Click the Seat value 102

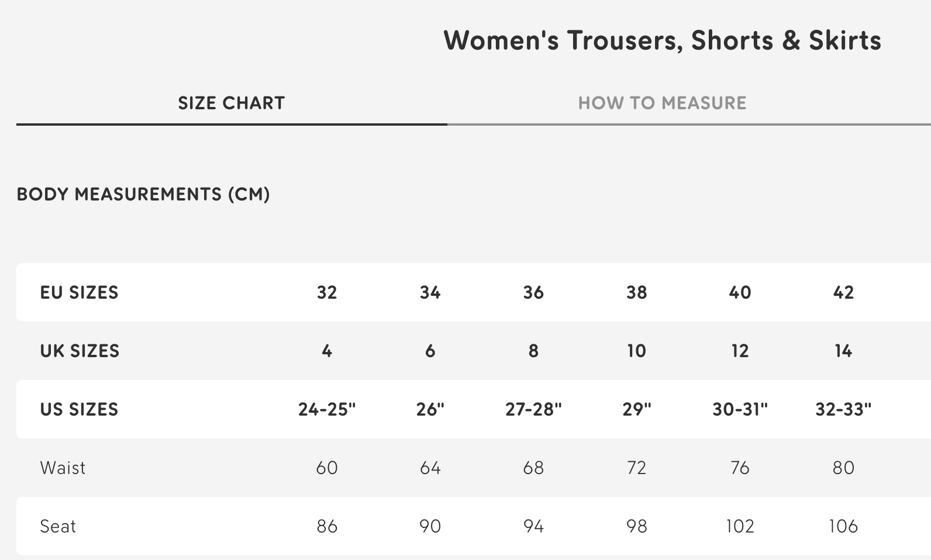tap(740, 526)
